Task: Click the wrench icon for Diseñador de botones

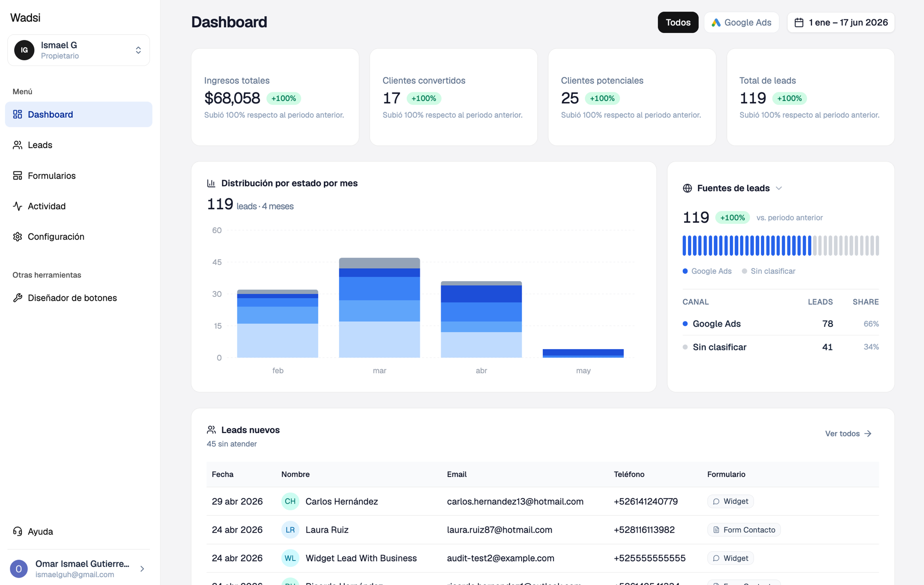Action: tap(18, 298)
